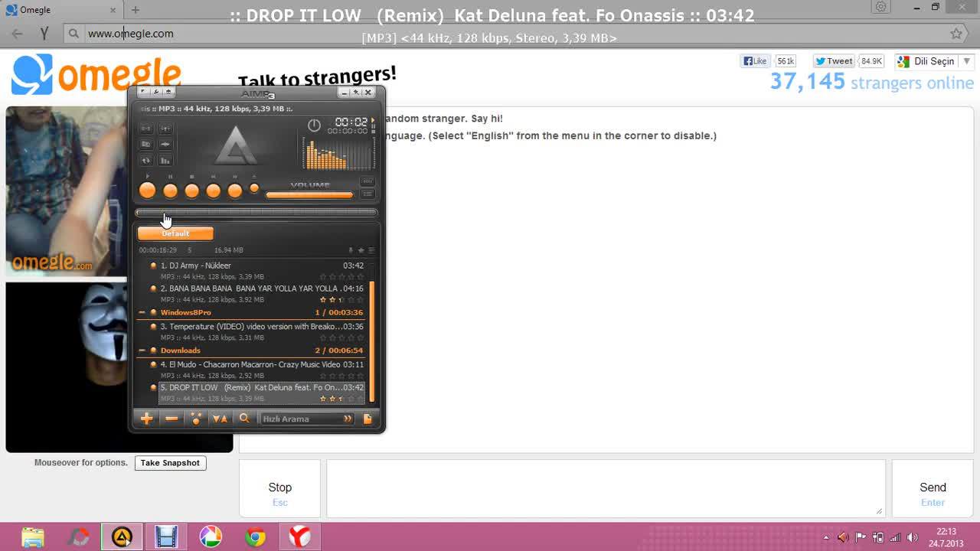This screenshot has width=980, height=551.
Task: Toggle visualization display button above playlist toggle
Action: pyautogui.click(x=367, y=181)
